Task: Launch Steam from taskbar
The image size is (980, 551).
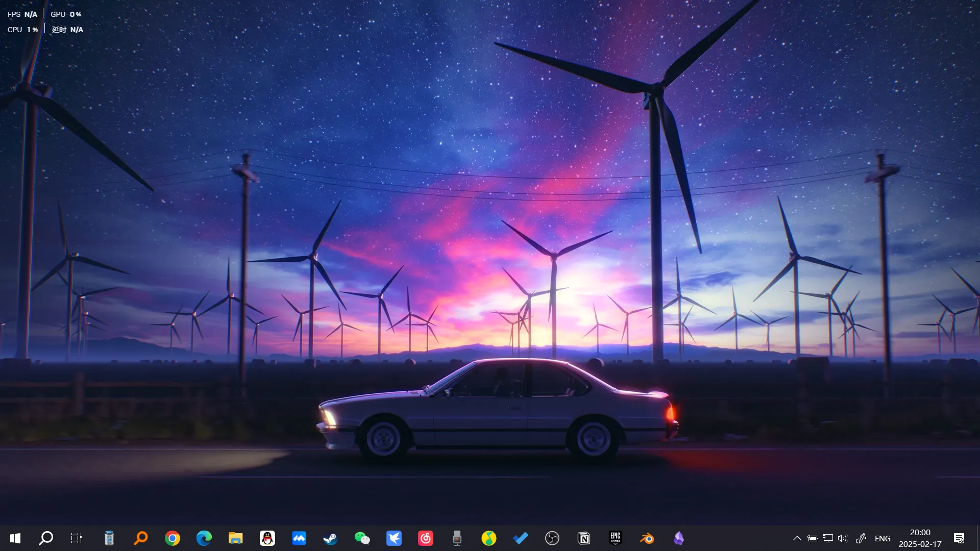Action: tap(330, 538)
